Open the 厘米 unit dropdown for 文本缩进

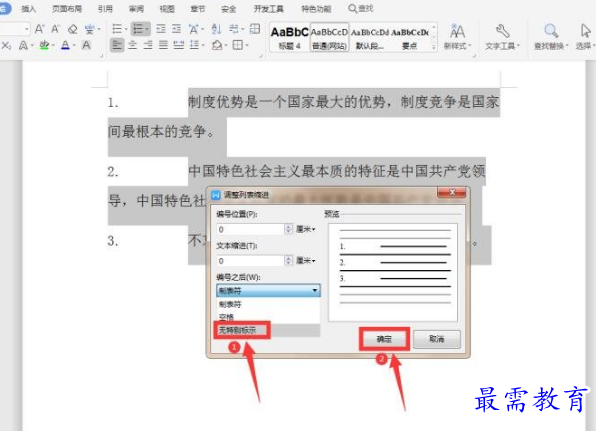(306, 261)
